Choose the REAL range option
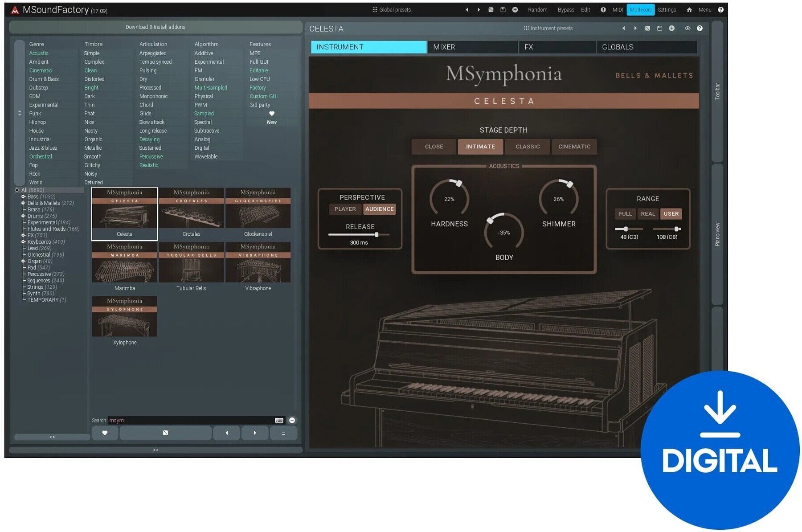This screenshot has height=532, width=802. point(648,214)
